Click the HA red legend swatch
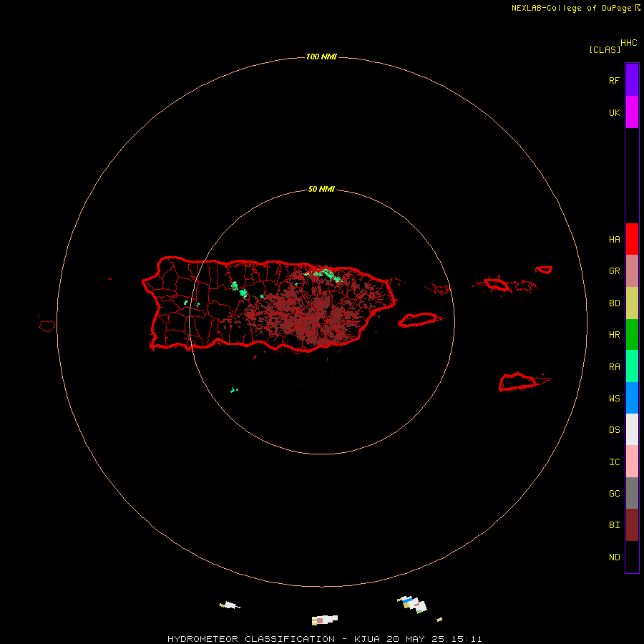This screenshot has width=644, height=644. [x=632, y=239]
